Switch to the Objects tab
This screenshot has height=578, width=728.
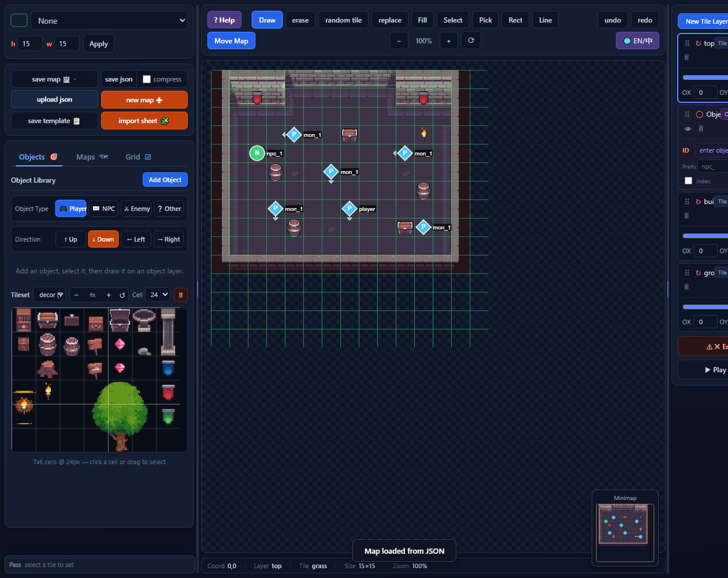click(x=38, y=157)
